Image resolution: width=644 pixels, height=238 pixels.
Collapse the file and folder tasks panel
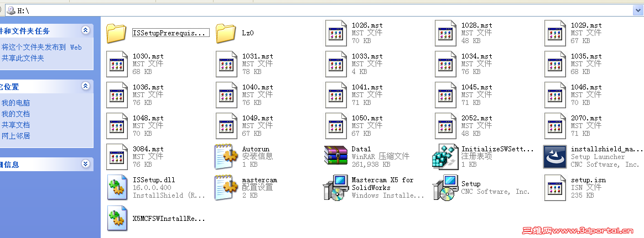85,30
